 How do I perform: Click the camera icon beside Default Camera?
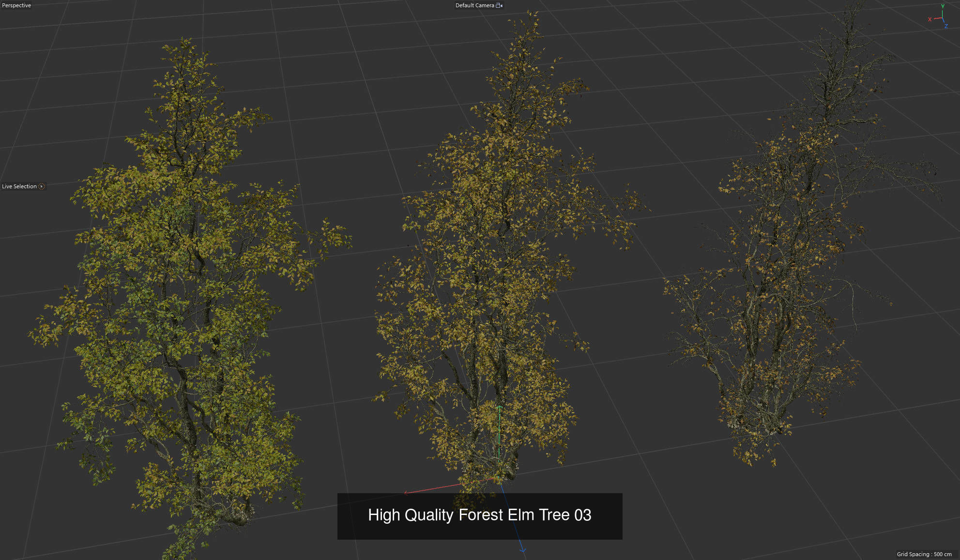click(499, 5)
